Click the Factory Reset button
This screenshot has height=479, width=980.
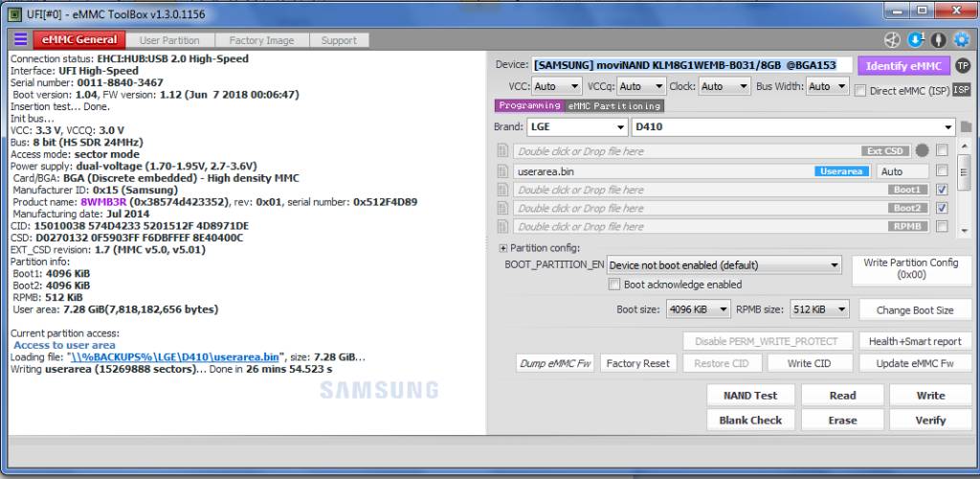(x=638, y=363)
